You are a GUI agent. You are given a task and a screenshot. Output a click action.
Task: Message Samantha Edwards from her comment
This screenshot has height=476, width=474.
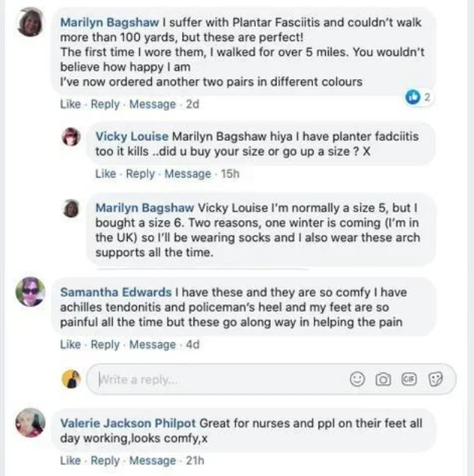(x=152, y=345)
